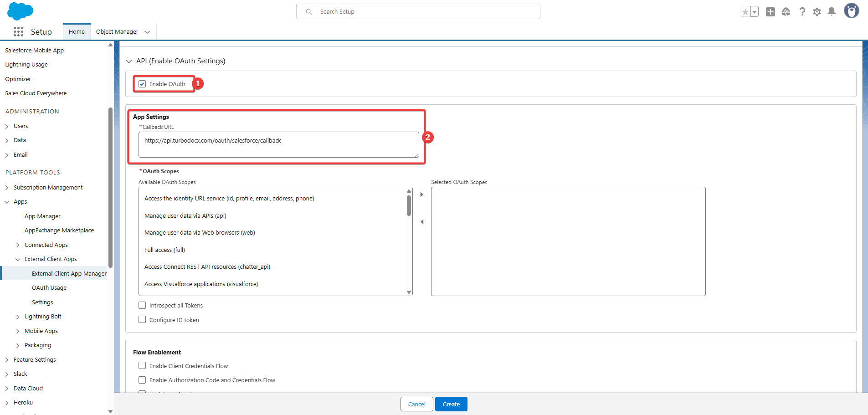The height and width of the screenshot is (415, 868).
Task: Click the magnifier icon in Search Setup
Action: 309,12
